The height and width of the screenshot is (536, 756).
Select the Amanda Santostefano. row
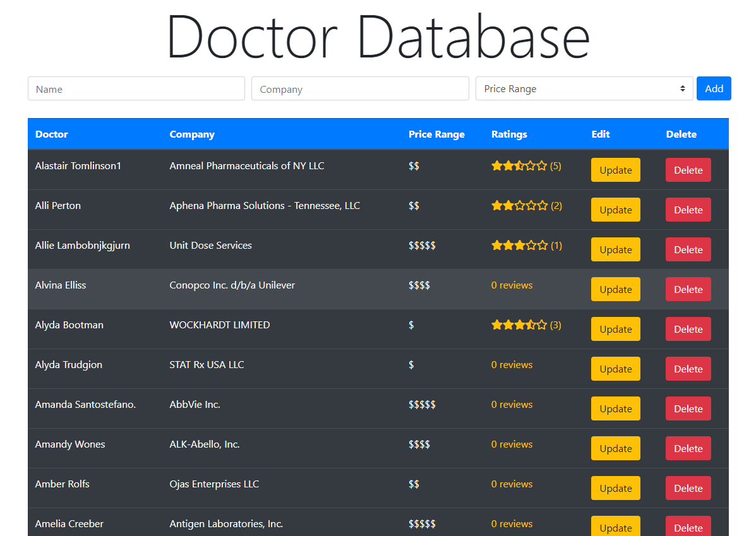click(x=85, y=405)
